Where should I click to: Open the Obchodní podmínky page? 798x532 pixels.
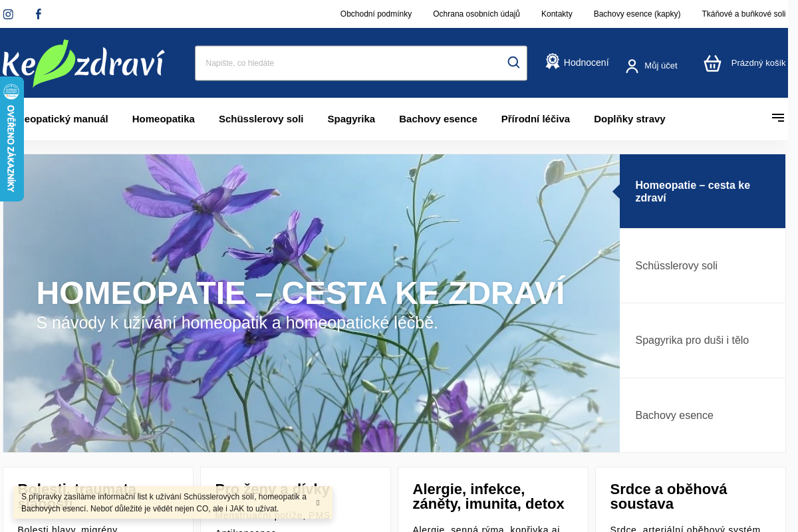[376, 13]
